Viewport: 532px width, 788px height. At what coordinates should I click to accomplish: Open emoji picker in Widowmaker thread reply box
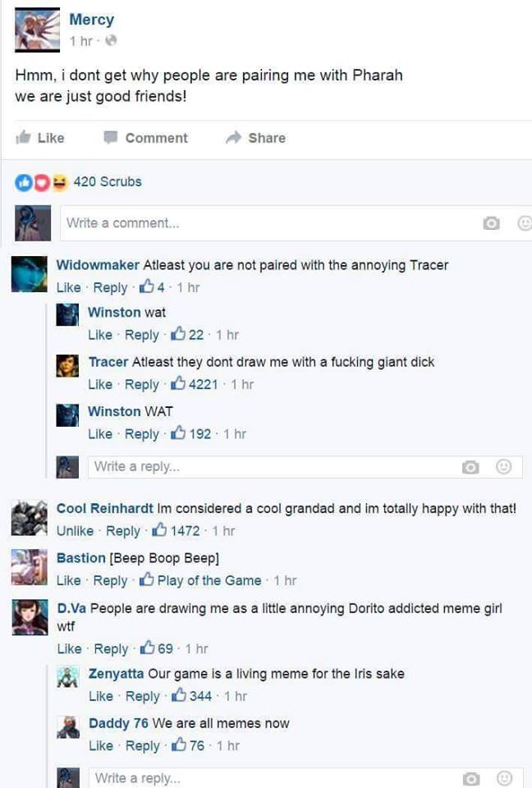(504, 467)
